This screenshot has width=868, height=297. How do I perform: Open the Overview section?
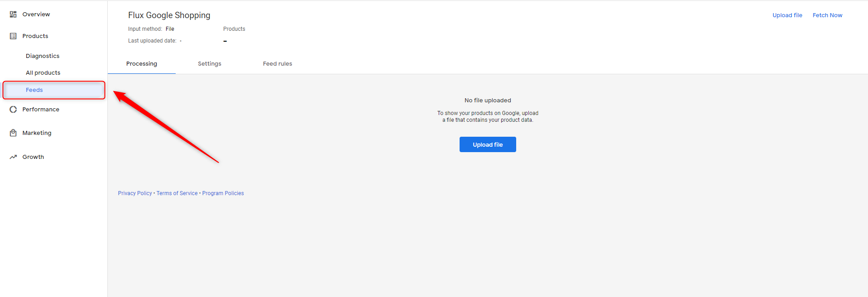point(36,14)
